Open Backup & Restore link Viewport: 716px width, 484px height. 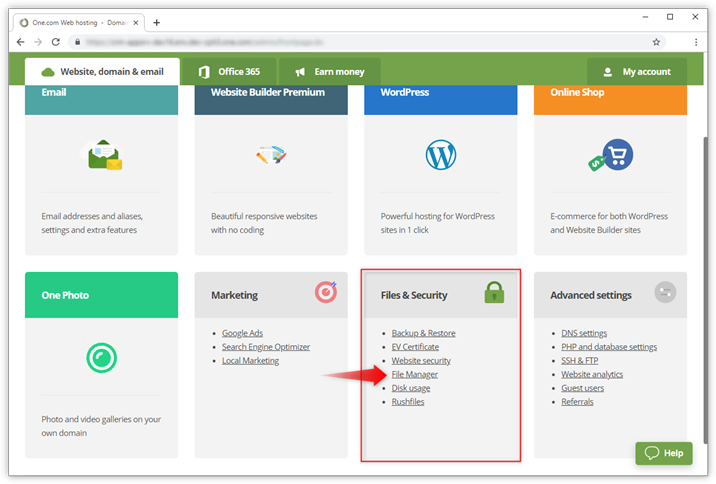pyautogui.click(x=423, y=333)
